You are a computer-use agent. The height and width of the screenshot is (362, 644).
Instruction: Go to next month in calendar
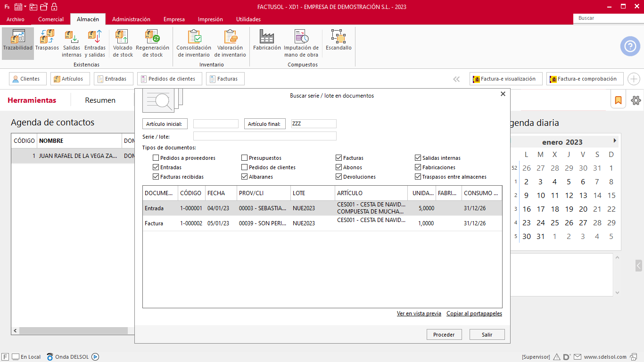(x=614, y=141)
